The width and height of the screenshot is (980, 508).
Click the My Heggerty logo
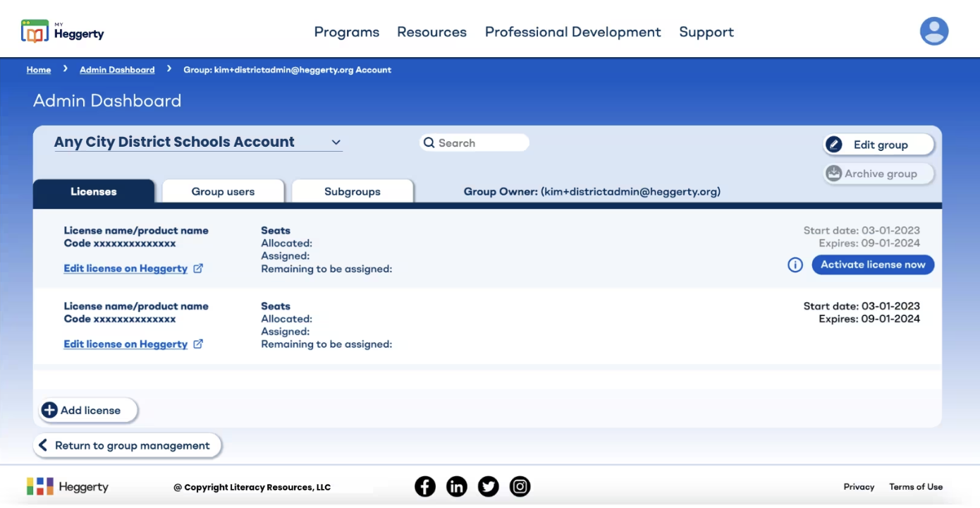pos(63,32)
